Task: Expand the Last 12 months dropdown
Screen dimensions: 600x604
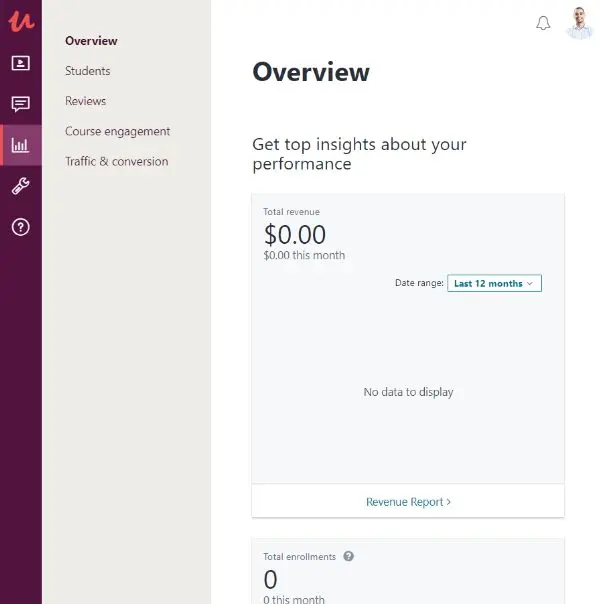Action: pyautogui.click(x=494, y=283)
